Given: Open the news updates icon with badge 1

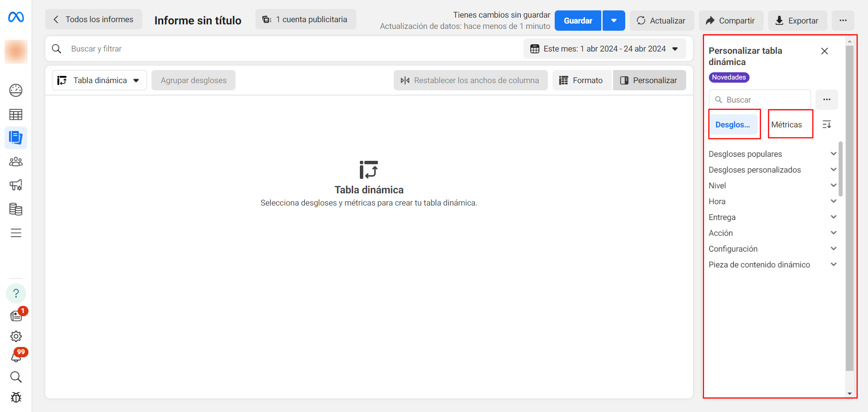Looking at the screenshot, I should (16, 315).
